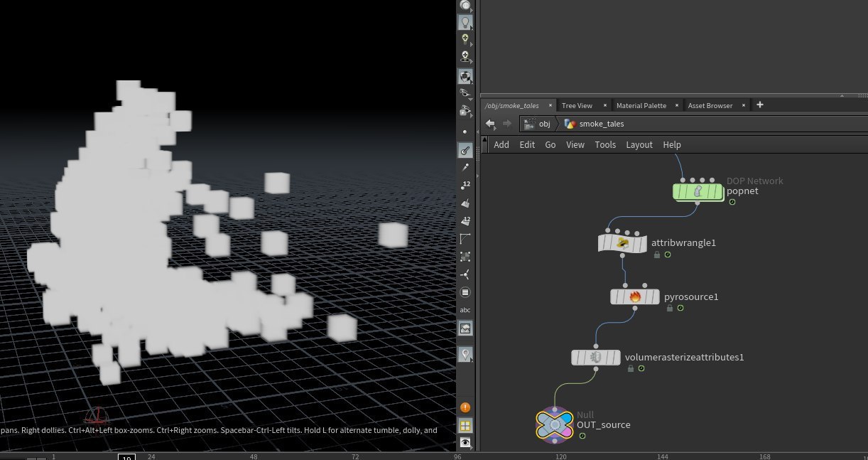This screenshot has width=868, height=460.
Task: Click the volumerasterizeattributes1 node
Action: tap(595, 357)
